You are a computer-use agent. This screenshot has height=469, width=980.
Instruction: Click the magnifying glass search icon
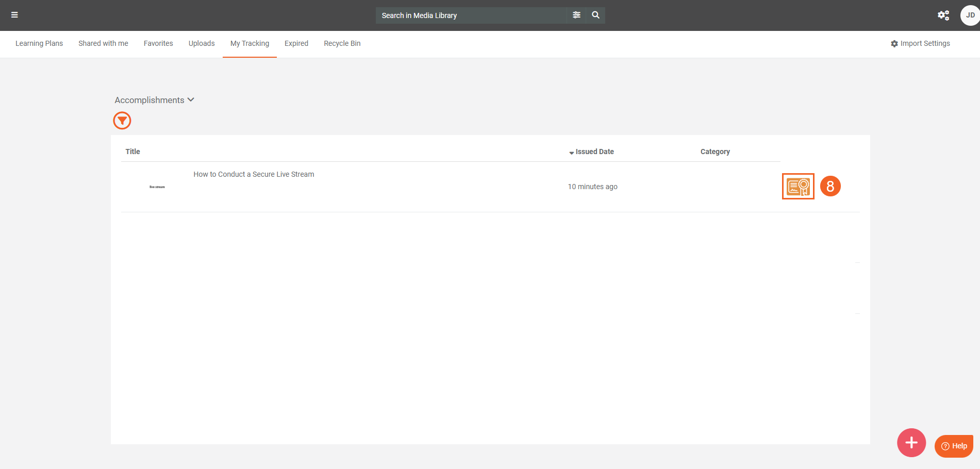pyautogui.click(x=595, y=15)
